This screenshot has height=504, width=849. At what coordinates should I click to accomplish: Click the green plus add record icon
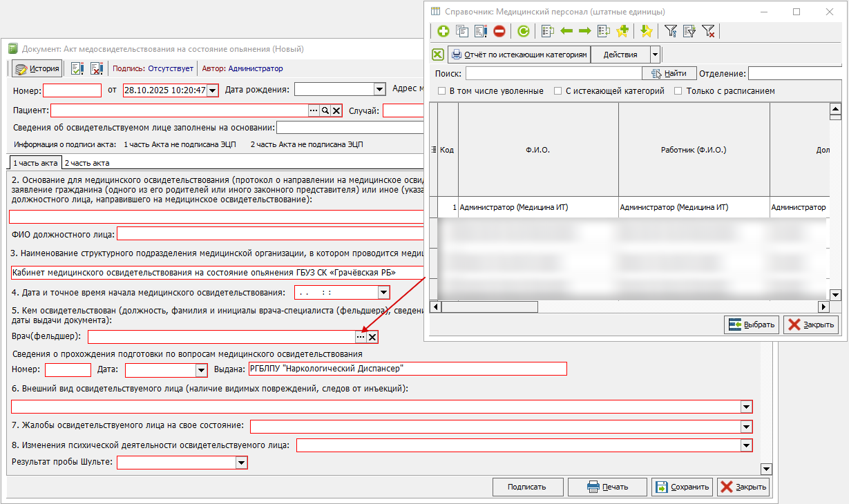click(443, 31)
